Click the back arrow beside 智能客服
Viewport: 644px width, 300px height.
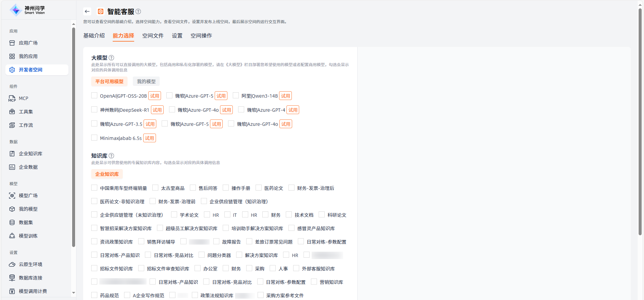(x=87, y=11)
